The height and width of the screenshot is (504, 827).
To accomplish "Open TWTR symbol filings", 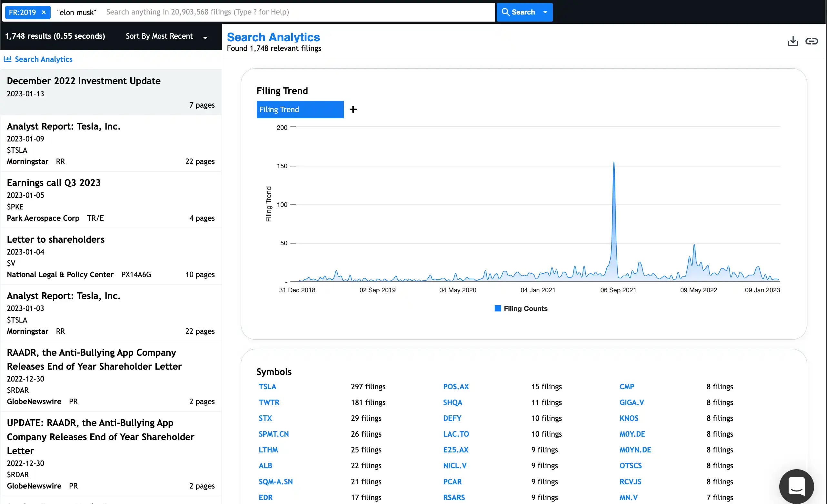I will pyautogui.click(x=269, y=402).
